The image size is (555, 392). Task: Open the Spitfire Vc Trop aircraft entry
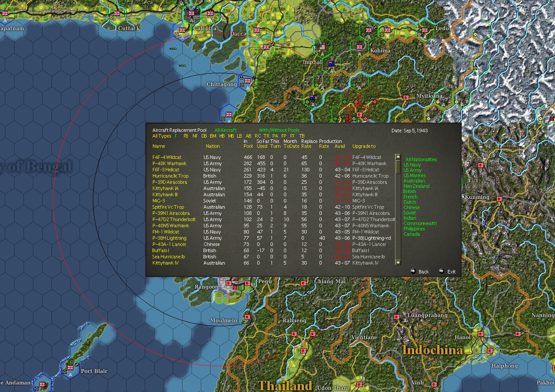tap(168, 207)
